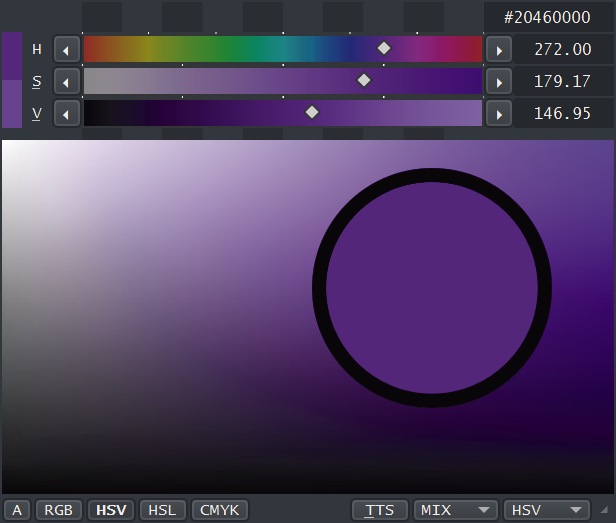Screen dimensions: 616x523
Task: Click the V channel label
Action: pos(37,114)
